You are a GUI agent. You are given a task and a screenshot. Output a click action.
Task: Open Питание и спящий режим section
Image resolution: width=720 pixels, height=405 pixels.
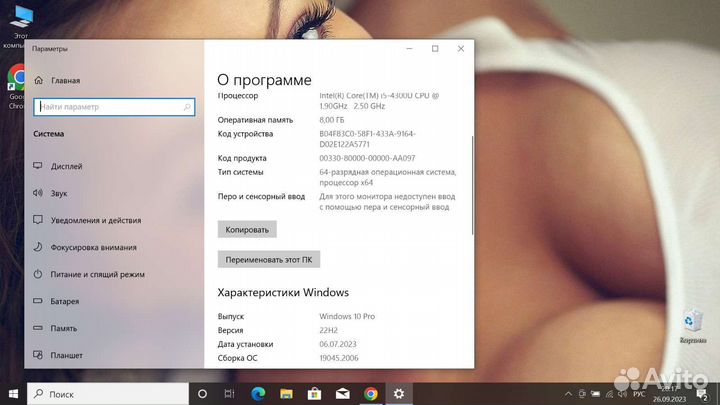click(x=89, y=275)
